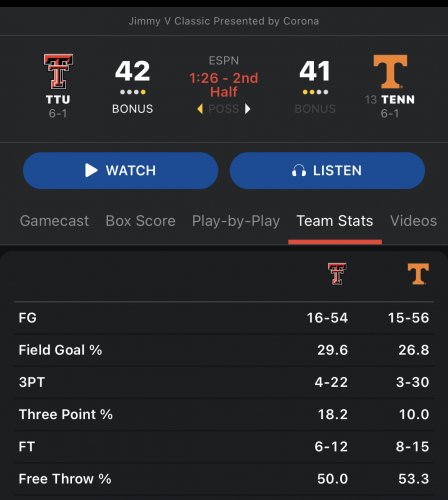Image resolution: width=448 pixels, height=500 pixels.
Task: Tap the Texas Tech logo in scoreboard
Action: click(58, 71)
